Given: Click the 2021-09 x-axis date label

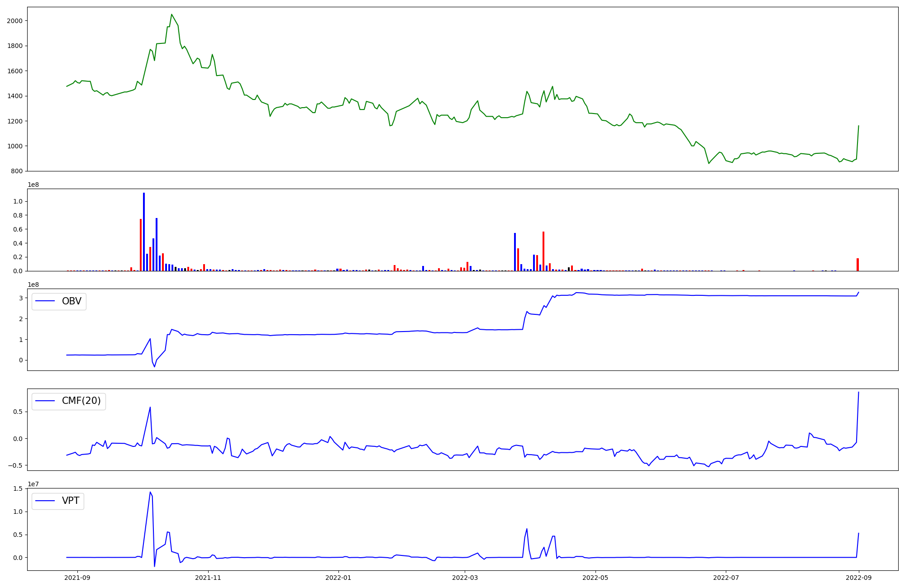Looking at the screenshot, I should click(x=77, y=578).
